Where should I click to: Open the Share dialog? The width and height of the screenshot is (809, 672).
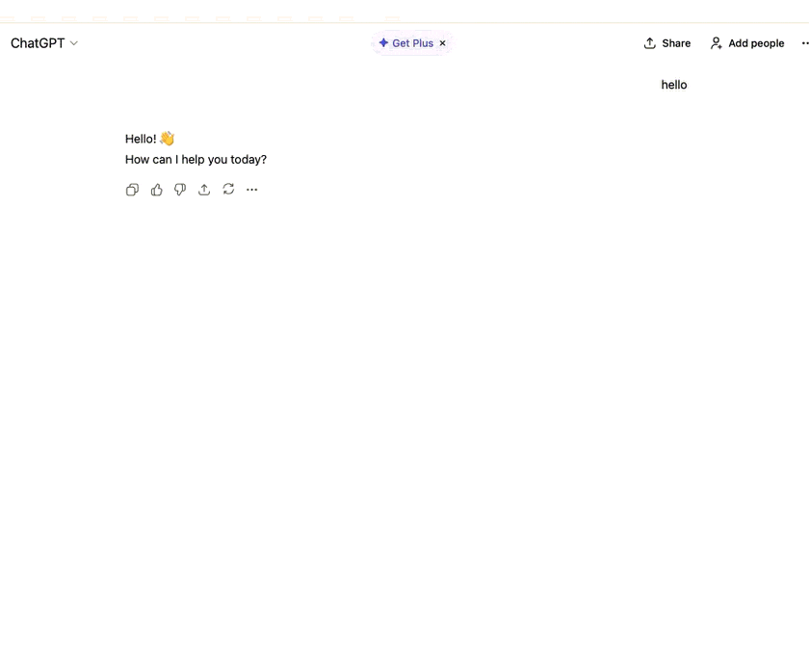(x=666, y=42)
